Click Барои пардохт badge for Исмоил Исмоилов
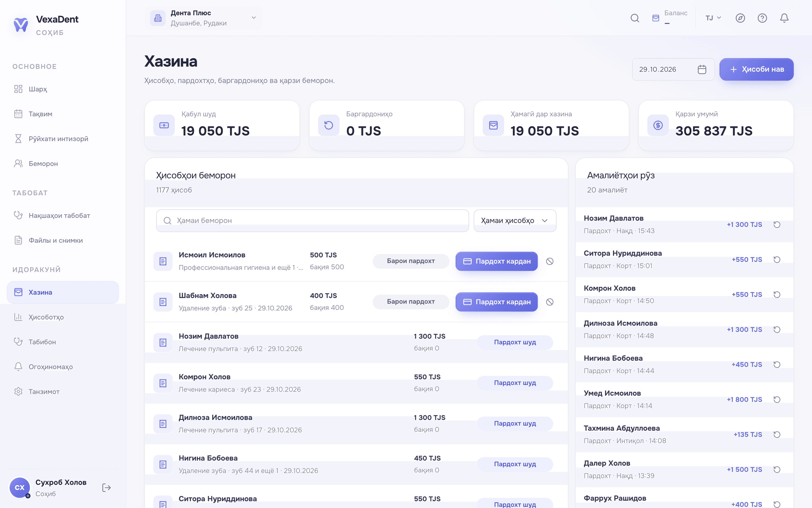 [x=411, y=261]
